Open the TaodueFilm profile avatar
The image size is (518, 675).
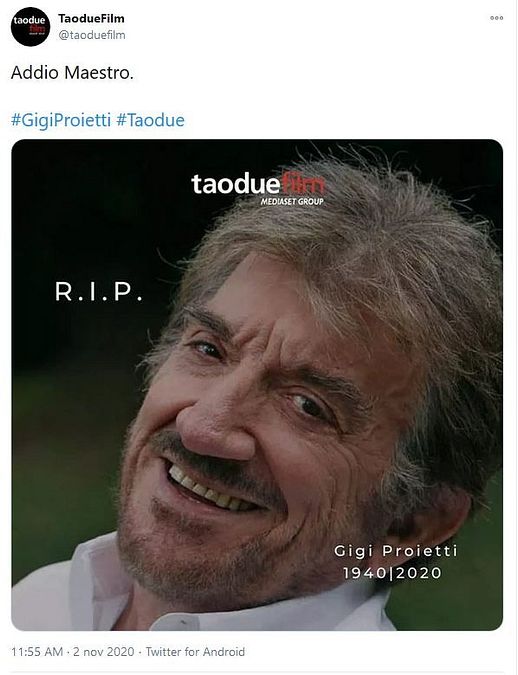tap(30, 26)
